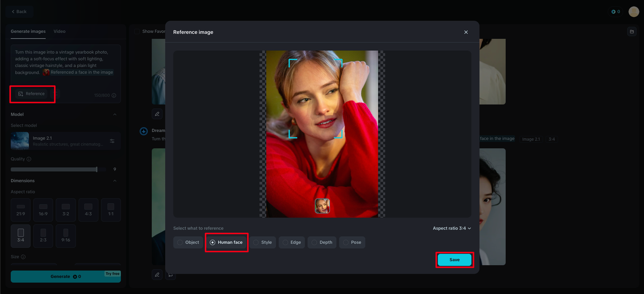The height and width of the screenshot is (294, 644).
Task: Click the Dreamina avatar icon in results
Action: 143,131
